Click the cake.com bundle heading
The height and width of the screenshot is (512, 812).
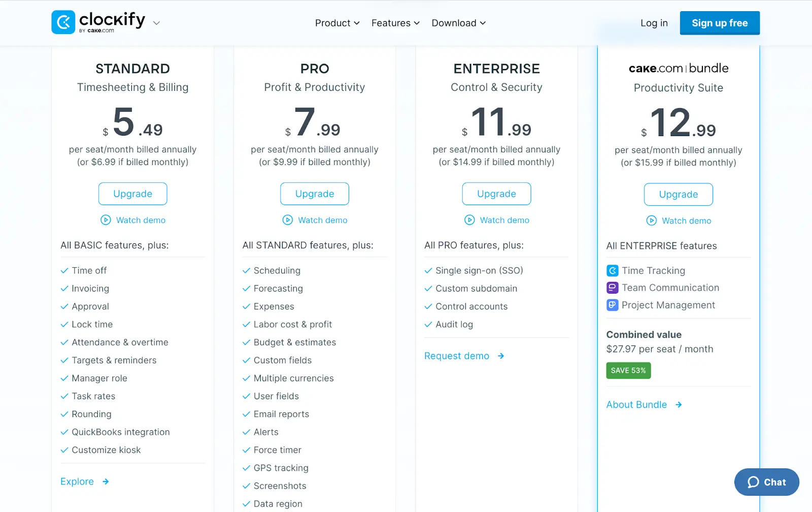coord(679,68)
